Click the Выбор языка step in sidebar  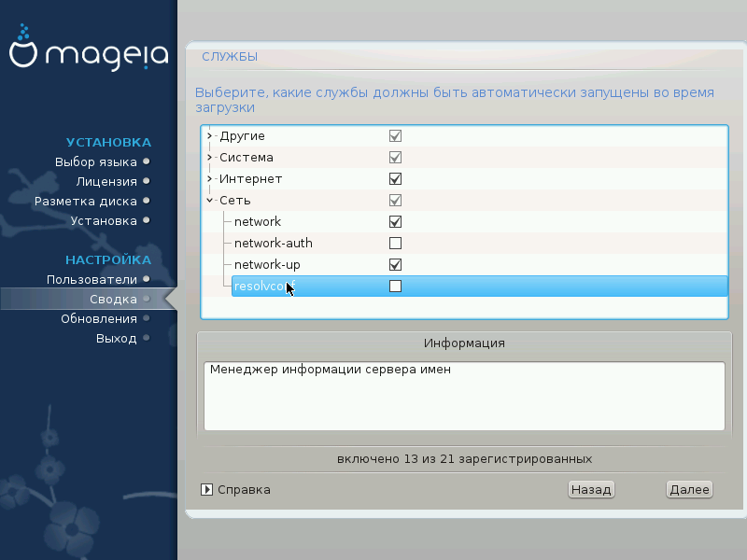pos(96,161)
